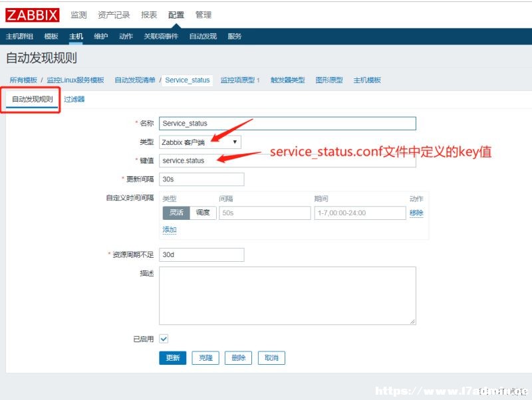Click Service_status breadcrumb link
This screenshot has height=400, width=532.
click(188, 80)
